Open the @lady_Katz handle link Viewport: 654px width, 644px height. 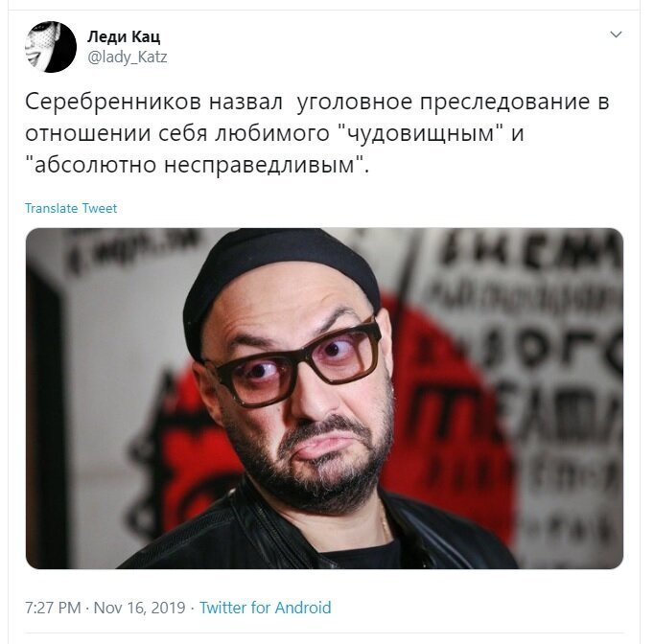128,57
